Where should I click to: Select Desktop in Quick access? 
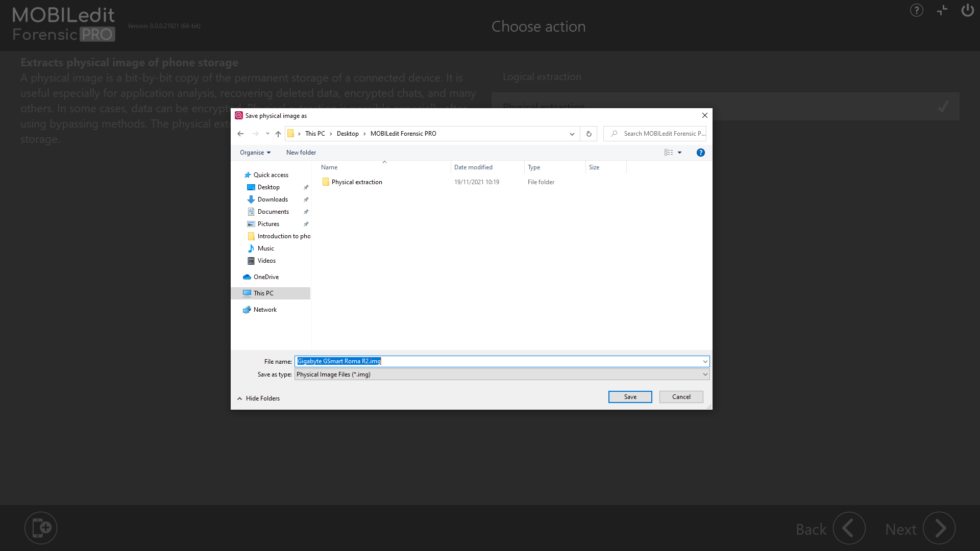point(268,187)
